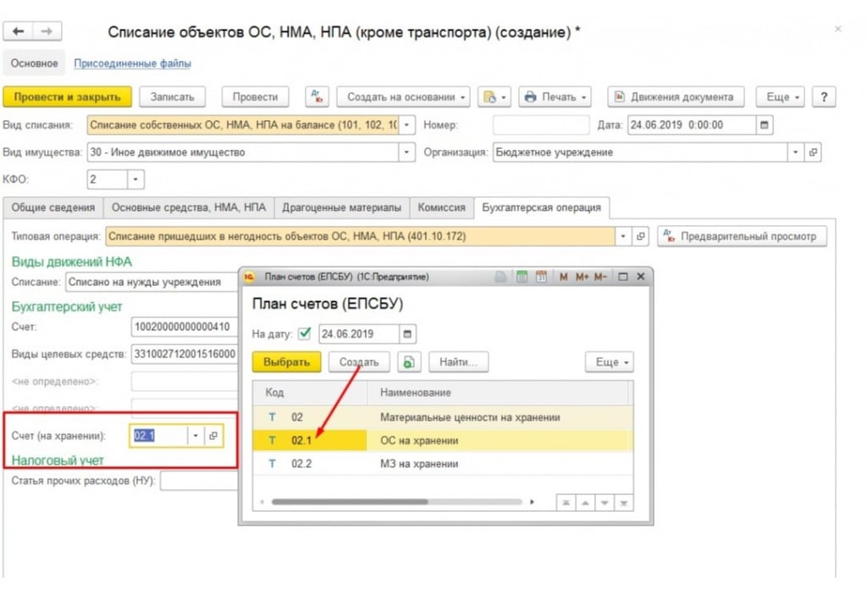The height and width of the screenshot is (616, 867).
Task: Click the calculator icon in dialog title bar
Action: (522, 277)
